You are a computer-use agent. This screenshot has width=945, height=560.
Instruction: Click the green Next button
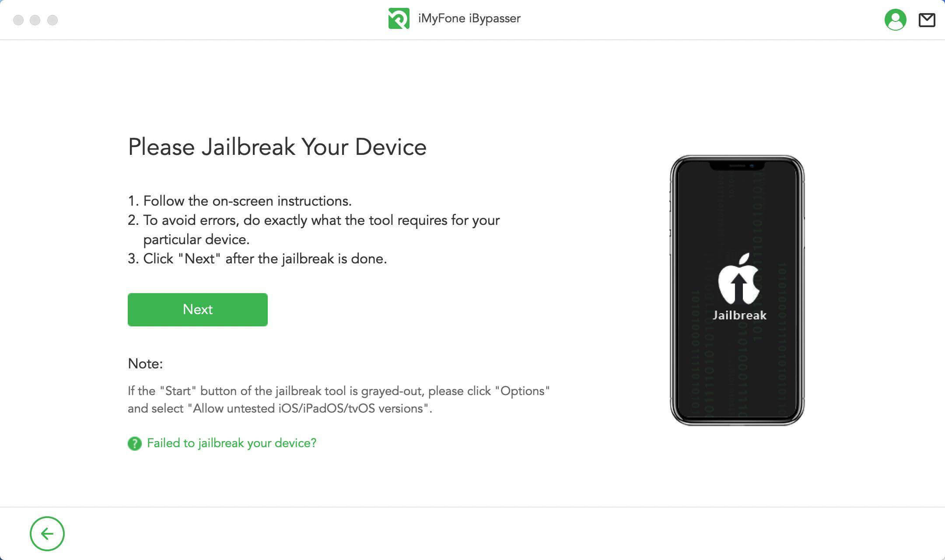click(198, 309)
